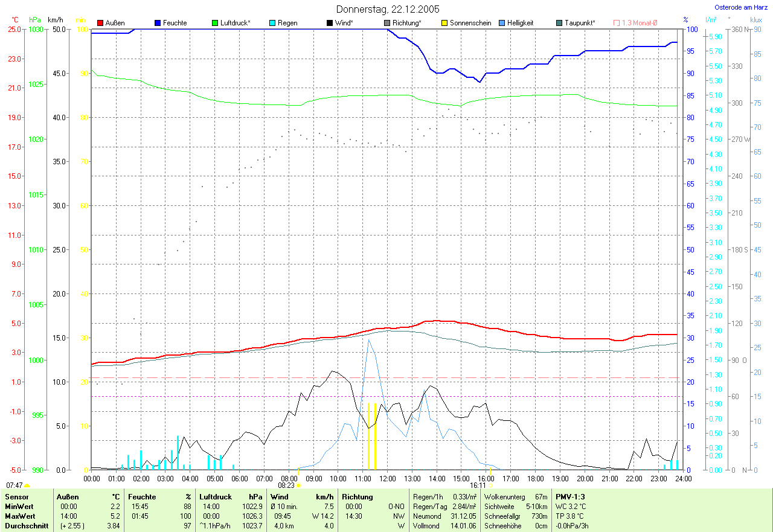Click the dark teal Taupunkt legend square

click(x=559, y=23)
